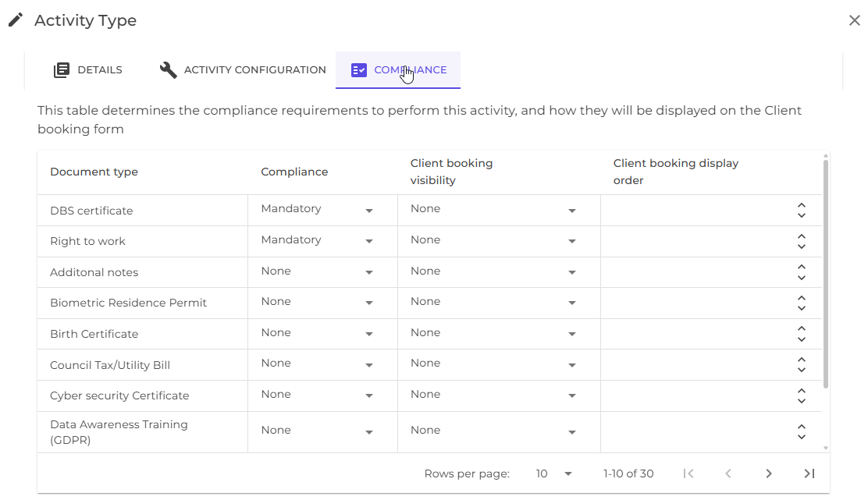Click the Cyber security Certificate row label
The width and height of the screenshot is (868, 500).
click(119, 395)
